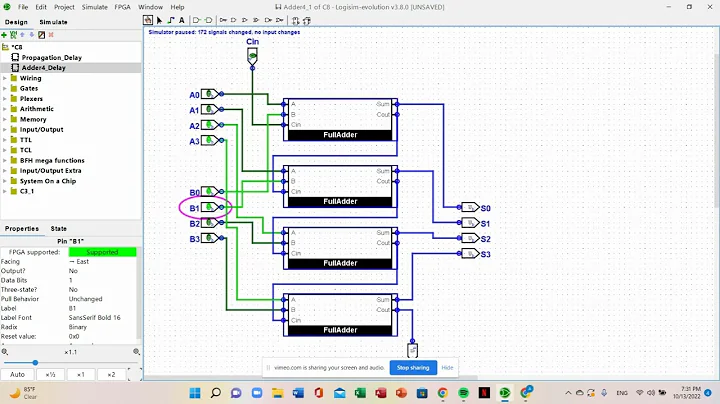The width and height of the screenshot is (720, 404).
Task: Click the Add VHDL entity icon
Action: 13,35
